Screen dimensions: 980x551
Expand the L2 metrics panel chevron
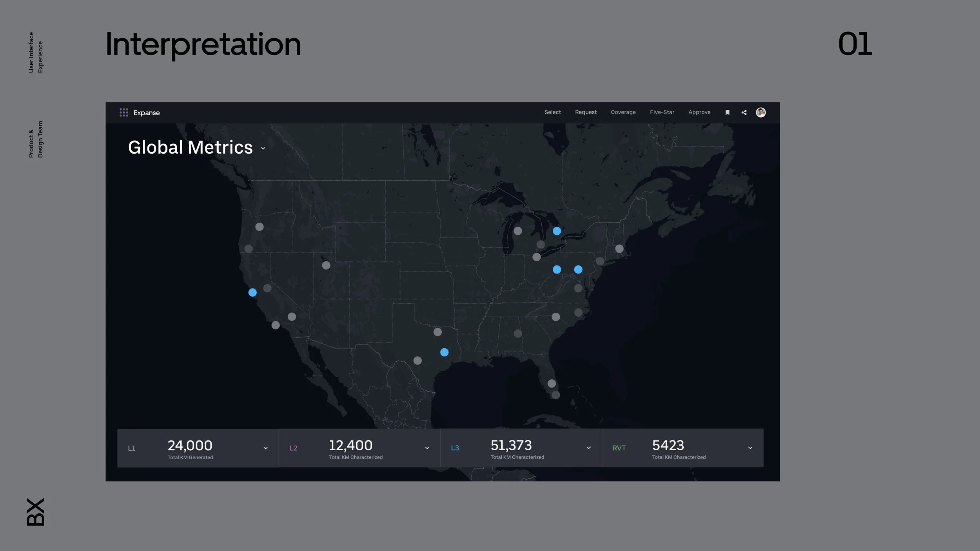pos(427,448)
